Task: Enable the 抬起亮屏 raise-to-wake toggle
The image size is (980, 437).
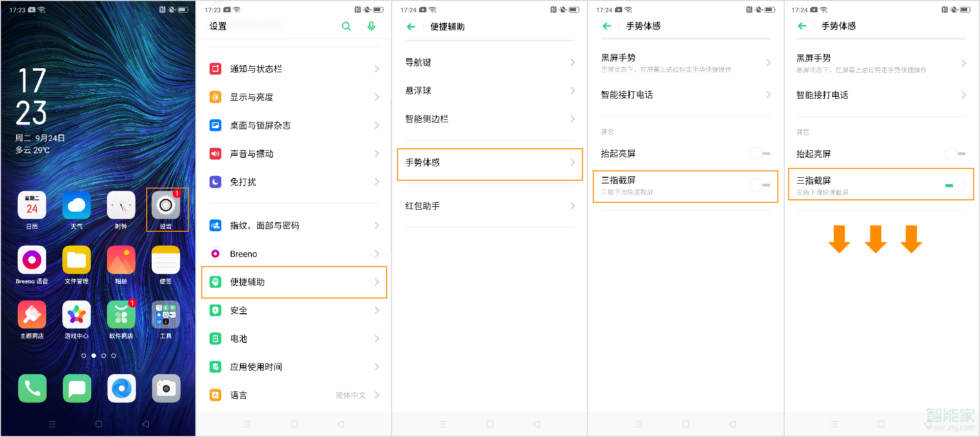Action: coord(759,153)
